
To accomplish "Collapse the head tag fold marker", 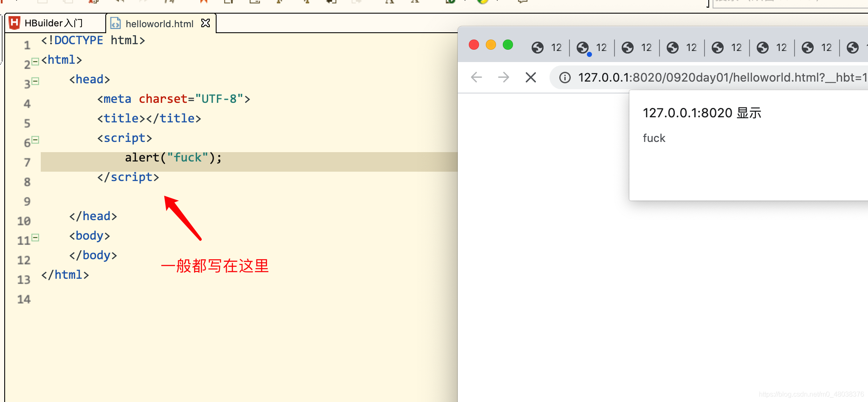I will (x=36, y=81).
